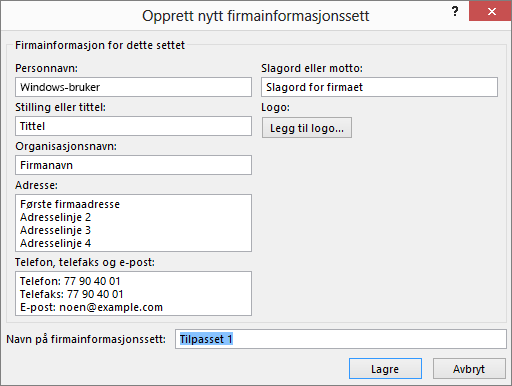Click the 'Navn på firmainformasjonssett:' label

click(86, 339)
